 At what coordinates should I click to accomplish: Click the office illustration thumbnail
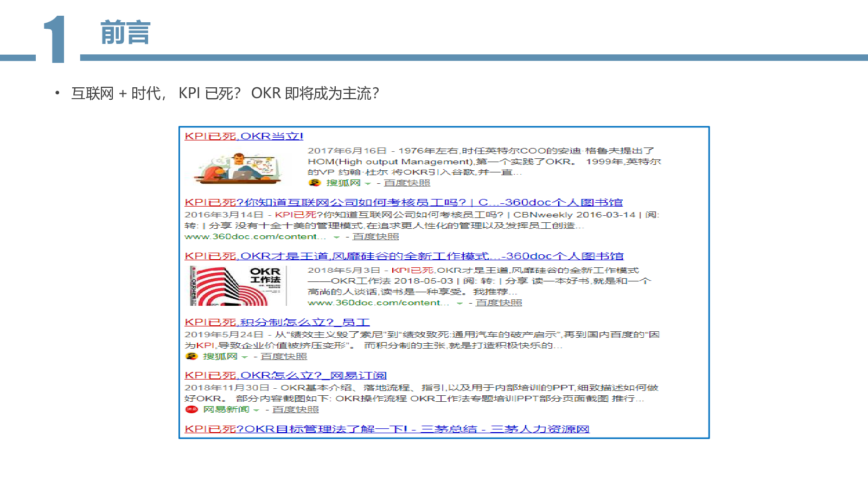point(238,168)
